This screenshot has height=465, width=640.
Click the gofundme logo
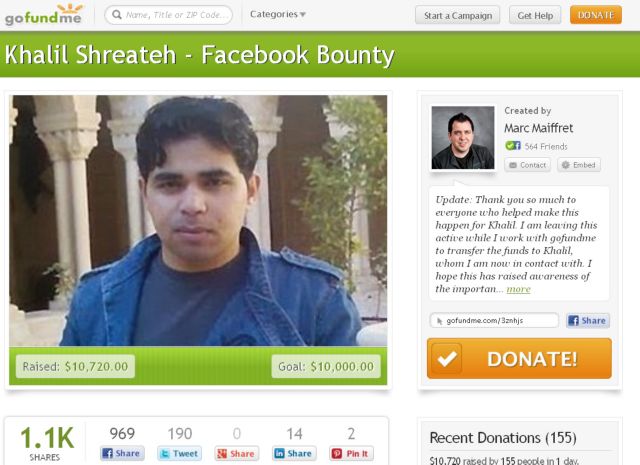tap(43, 15)
